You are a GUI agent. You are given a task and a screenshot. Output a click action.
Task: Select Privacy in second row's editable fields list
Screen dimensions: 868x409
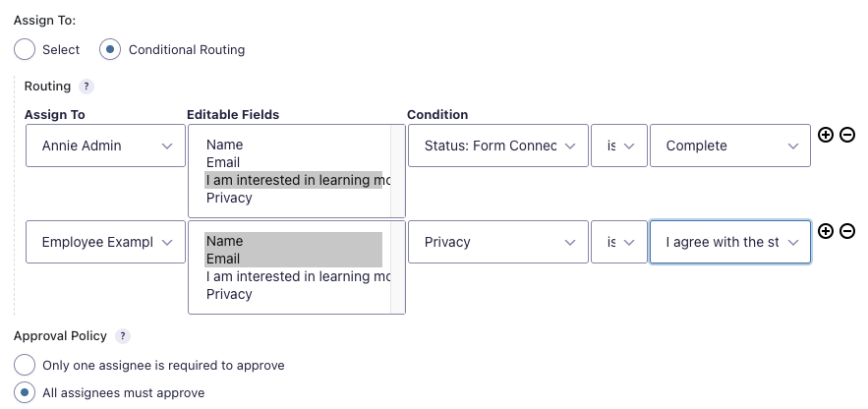coord(229,294)
